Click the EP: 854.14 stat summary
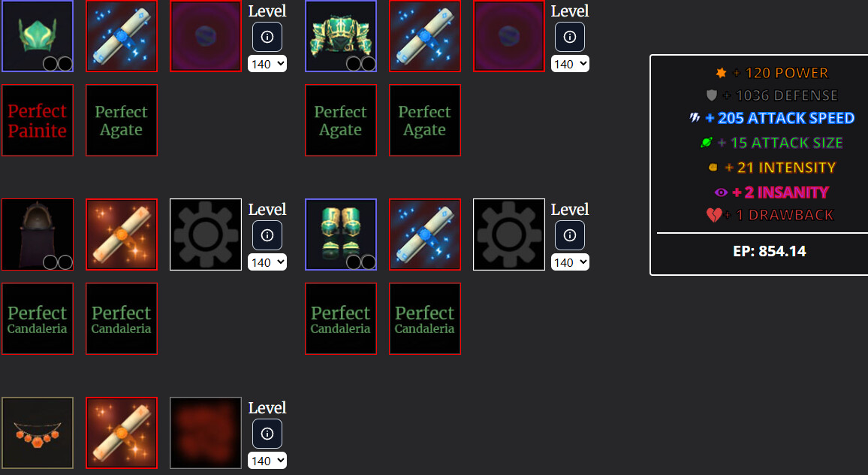This screenshot has height=475, width=868. click(x=770, y=251)
